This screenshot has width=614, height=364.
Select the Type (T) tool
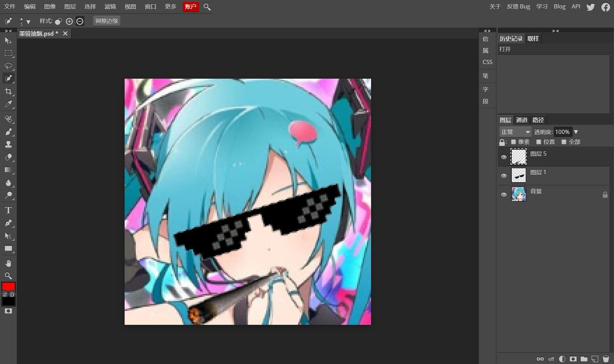coord(8,210)
